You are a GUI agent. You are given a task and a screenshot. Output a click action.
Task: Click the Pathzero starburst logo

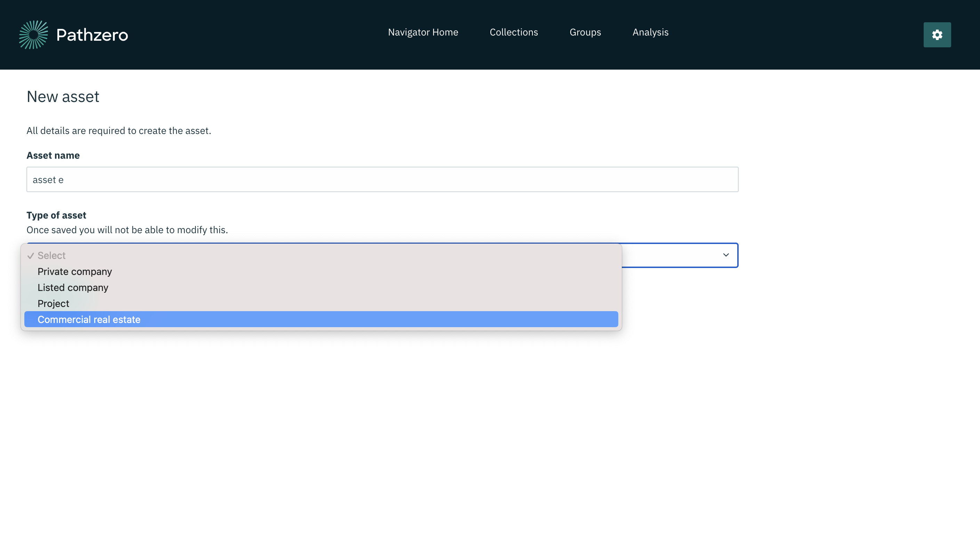[33, 35]
